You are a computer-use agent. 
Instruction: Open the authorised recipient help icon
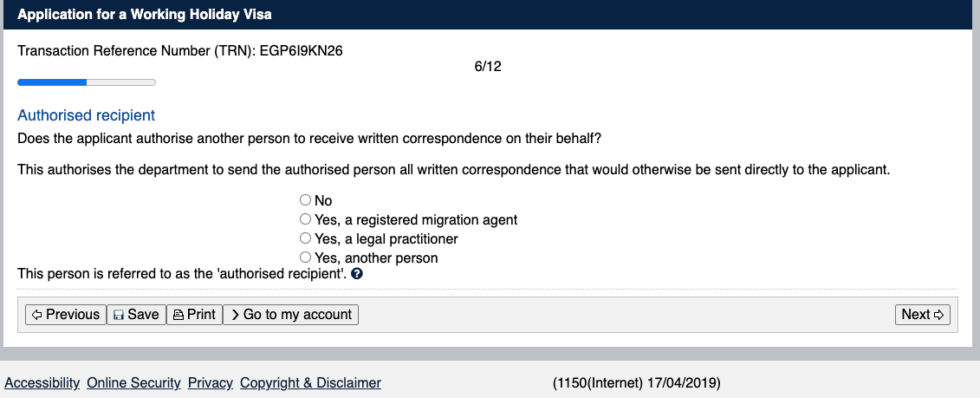[x=357, y=273]
